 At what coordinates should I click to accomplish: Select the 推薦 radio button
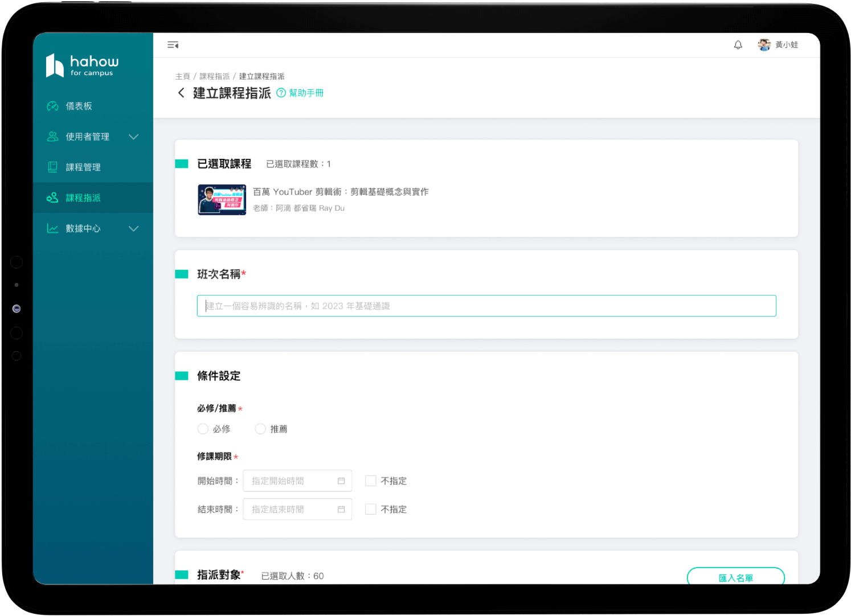[260, 429]
